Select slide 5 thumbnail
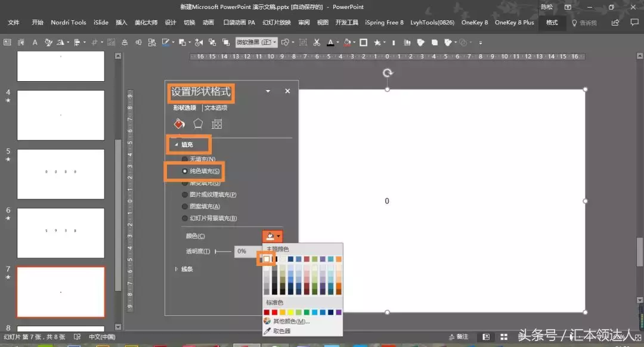The width and height of the screenshot is (644, 347). point(61,174)
